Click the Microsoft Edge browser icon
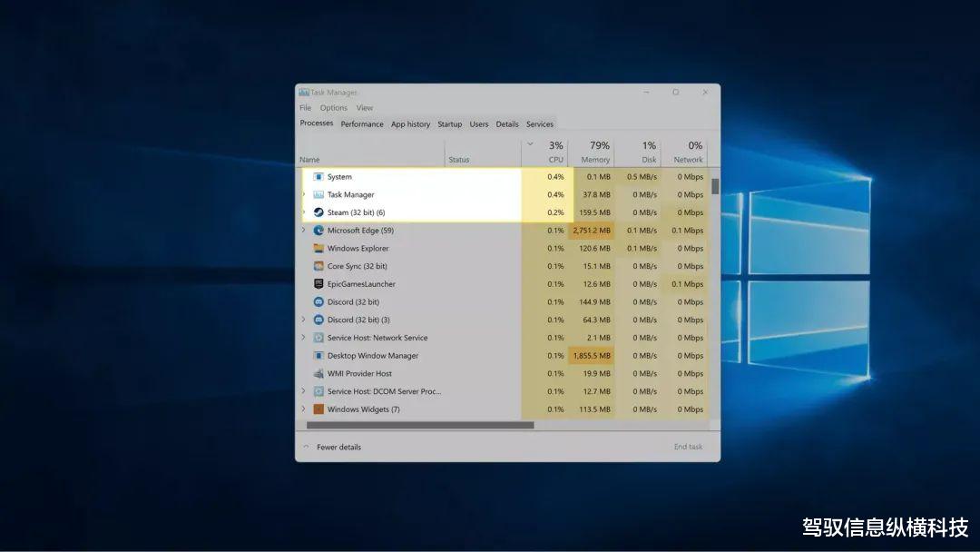Screen dimensions: 980x552 click(x=319, y=230)
